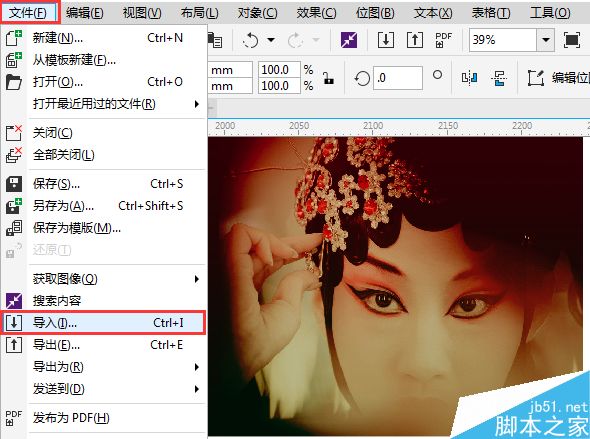Choose 导入(I)... menu entry
The image size is (590, 439).
coord(103,323)
